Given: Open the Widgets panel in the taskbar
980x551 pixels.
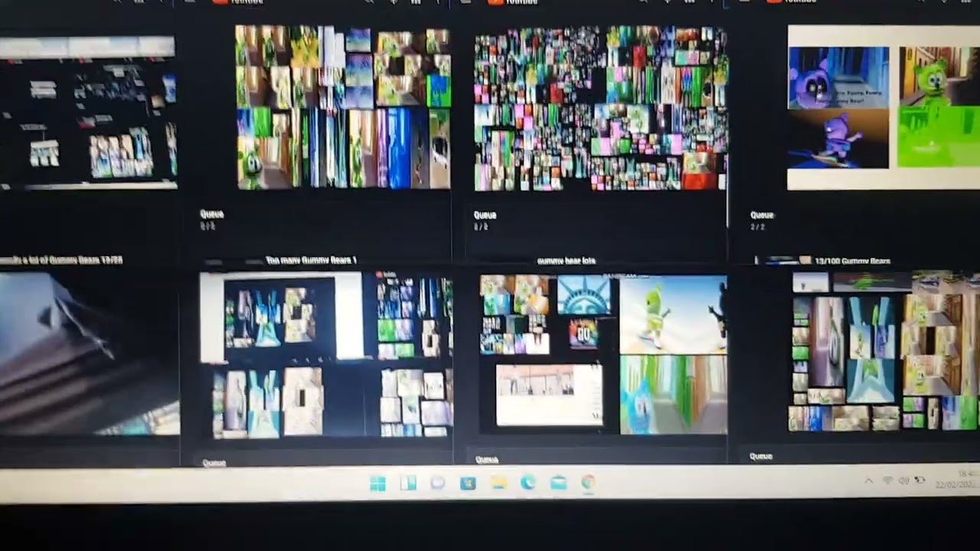Looking at the screenshot, I should (x=408, y=484).
